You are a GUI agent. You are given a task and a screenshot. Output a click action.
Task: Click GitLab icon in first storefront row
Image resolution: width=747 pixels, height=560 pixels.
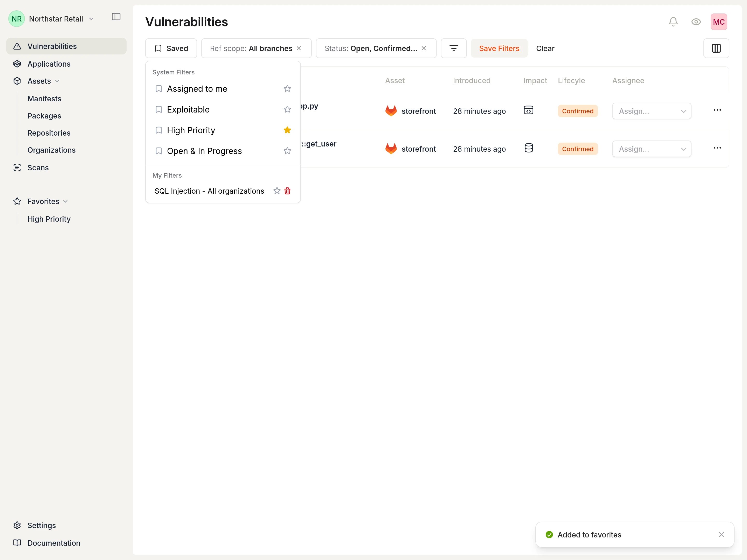point(391,111)
